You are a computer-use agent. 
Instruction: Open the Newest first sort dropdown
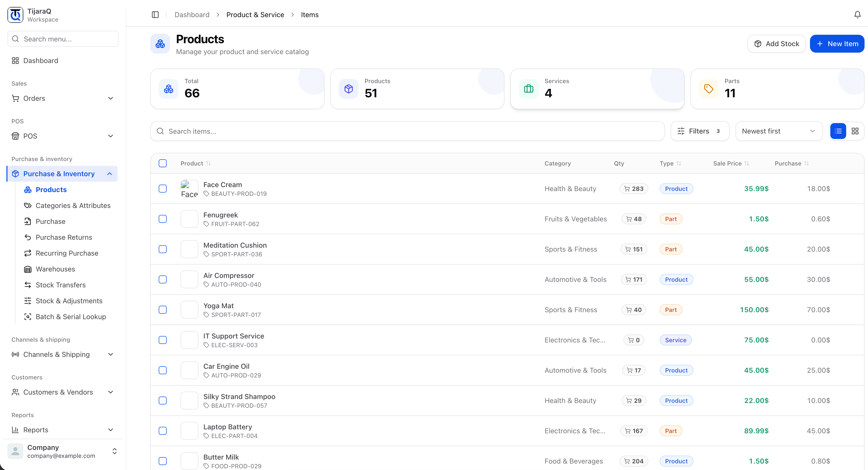pyautogui.click(x=779, y=131)
